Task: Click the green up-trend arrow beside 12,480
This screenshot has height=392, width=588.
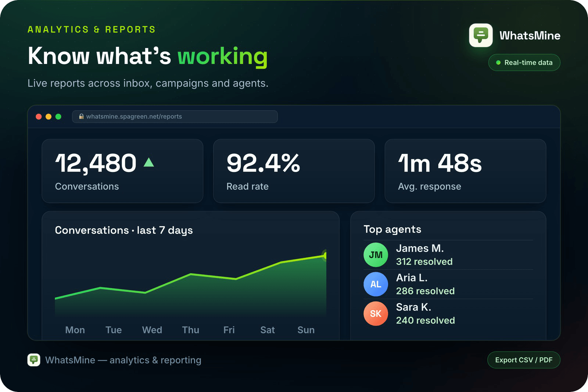Action: coord(148,162)
